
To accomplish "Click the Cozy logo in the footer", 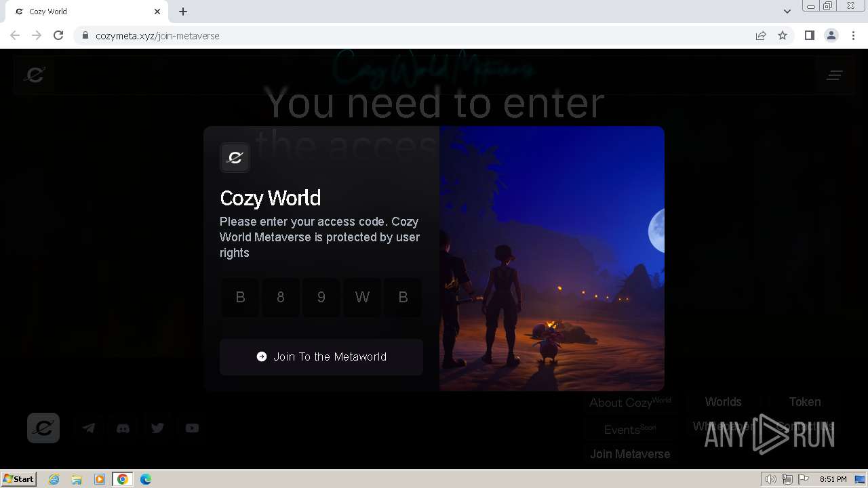I will pyautogui.click(x=43, y=428).
